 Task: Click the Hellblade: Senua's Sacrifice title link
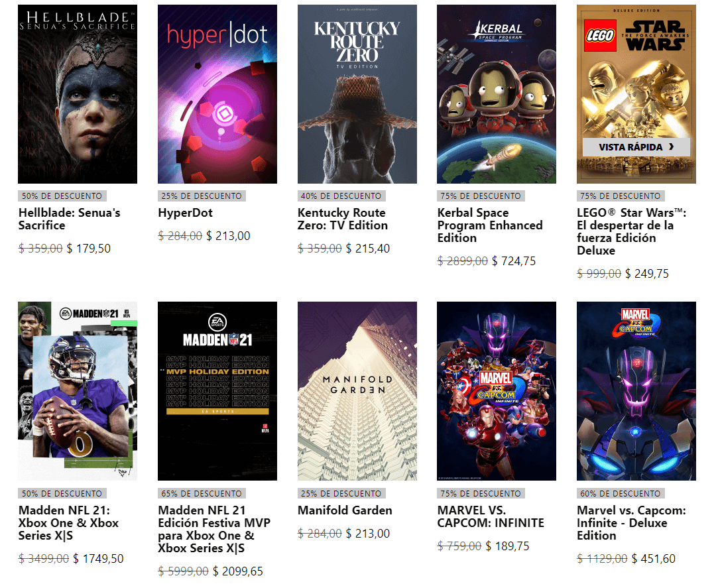click(x=69, y=219)
